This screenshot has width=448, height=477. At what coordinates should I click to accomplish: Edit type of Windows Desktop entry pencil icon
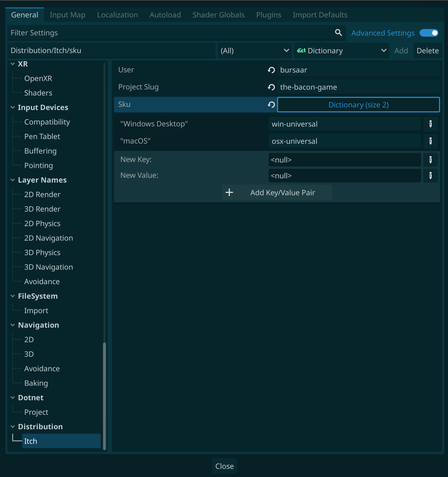(430, 124)
